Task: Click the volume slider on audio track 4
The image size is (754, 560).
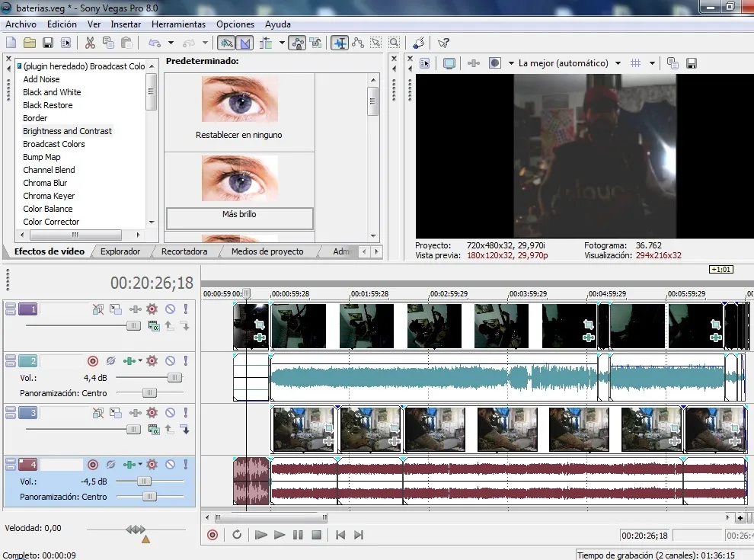Action: (x=144, y=482)
